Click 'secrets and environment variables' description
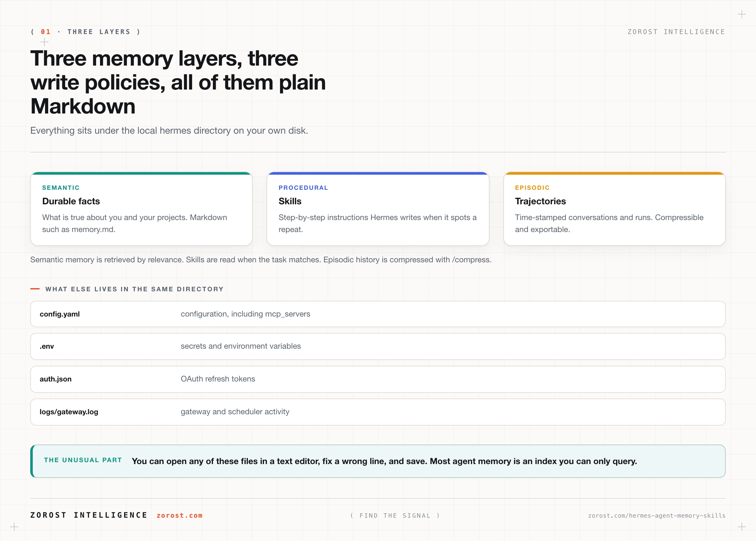This screenshot has width=756, height=541. (241, 346)
